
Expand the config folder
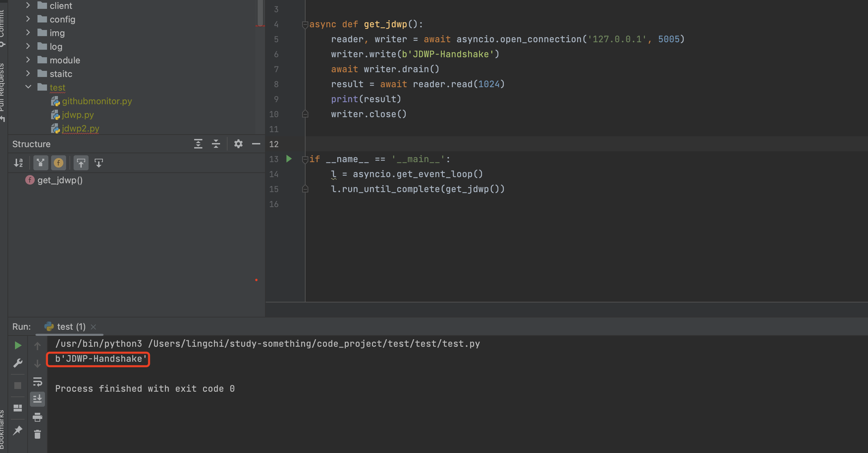(x=28, y=19)
